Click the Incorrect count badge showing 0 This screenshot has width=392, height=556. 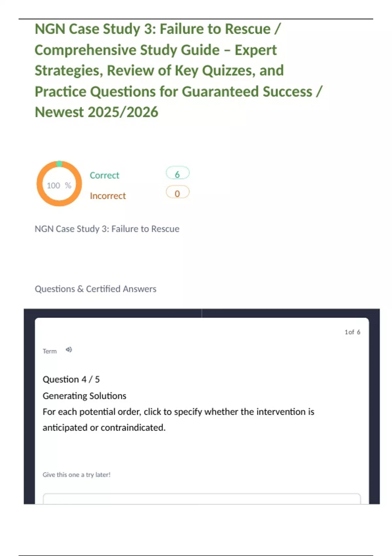click(177, 192)
